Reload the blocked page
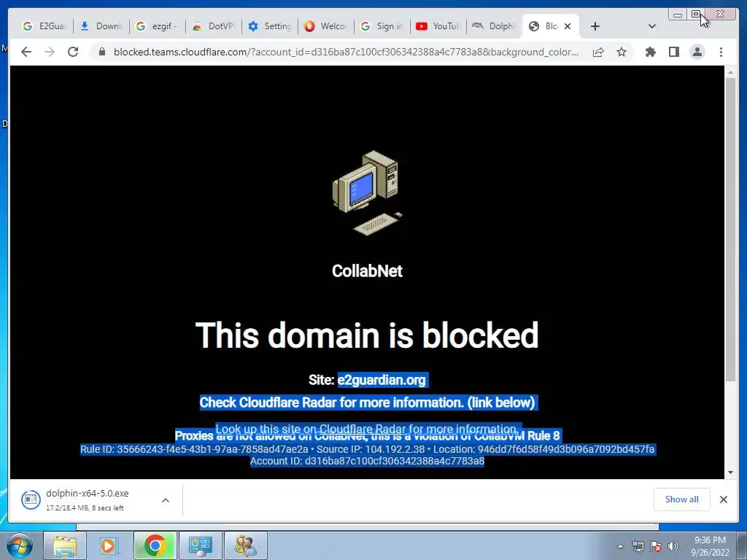The image size is (747, 560). tap(73, 52)
